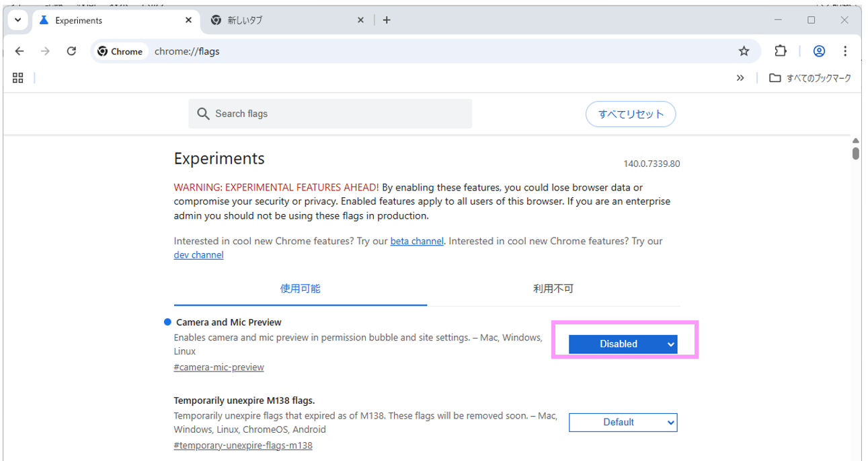
Task: Close the Experiments tab
Action: [x=189, y=20]
